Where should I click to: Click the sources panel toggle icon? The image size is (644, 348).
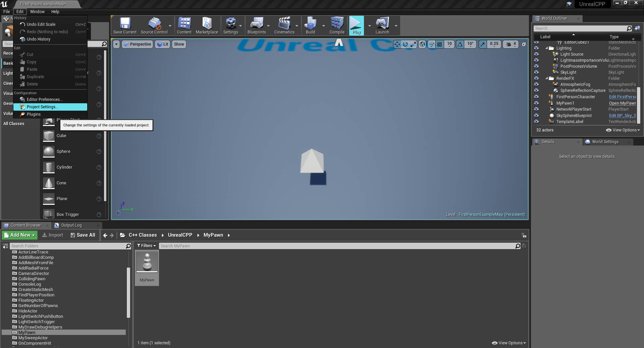point(5,246)
